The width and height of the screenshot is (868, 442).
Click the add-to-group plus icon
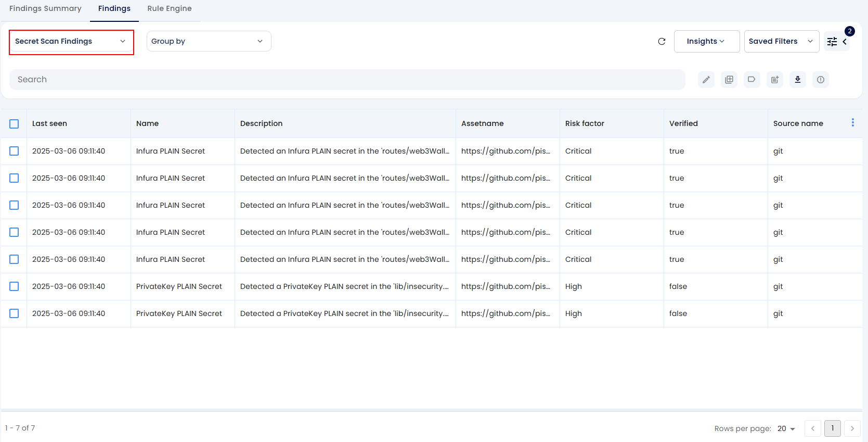click(x=729, y=80)
